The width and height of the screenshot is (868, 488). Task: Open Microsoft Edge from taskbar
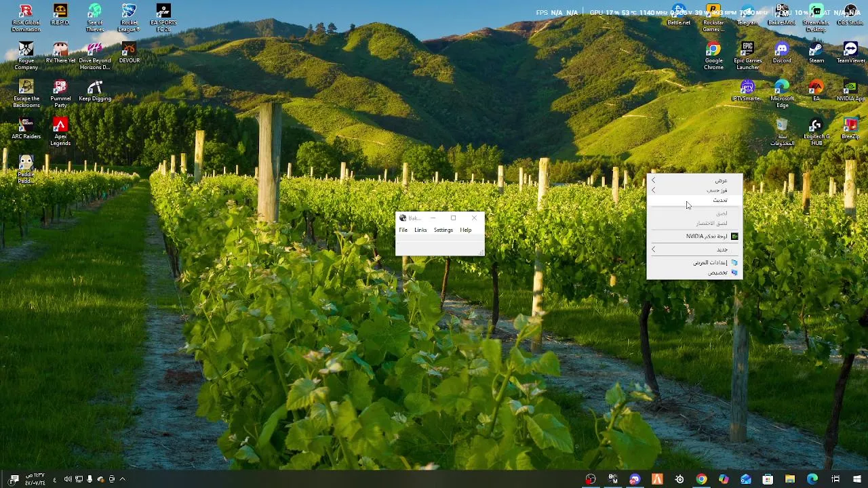(x=812, y=479)
